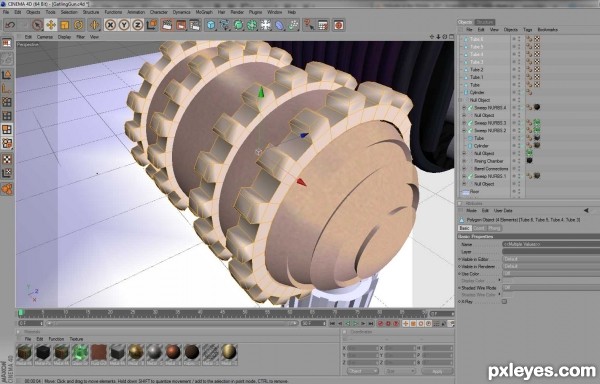Screen dimensions: 600x384
Task: Open the Plugins menu
Action: click(x=255, y=12)
